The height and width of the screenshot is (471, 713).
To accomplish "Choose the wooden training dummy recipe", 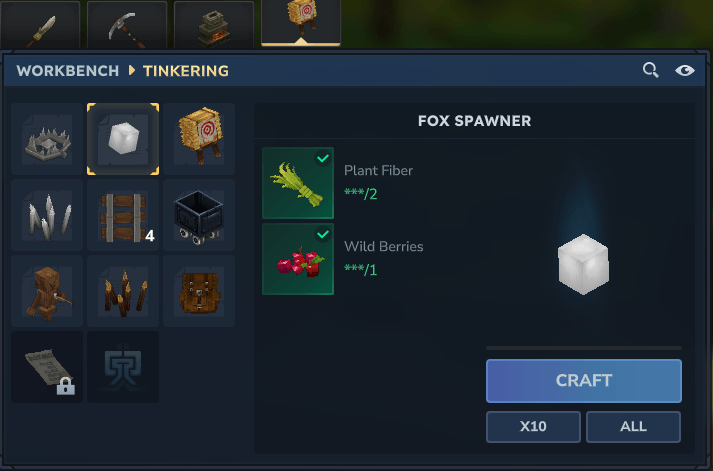I will coord(47,291).
